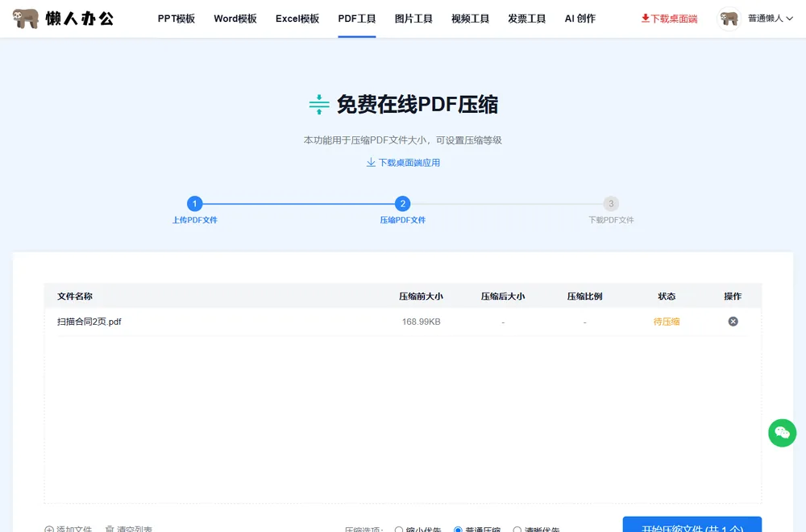
Task: Click the 免费在线PDF压缩 compress icon
Action: [319, 104]
